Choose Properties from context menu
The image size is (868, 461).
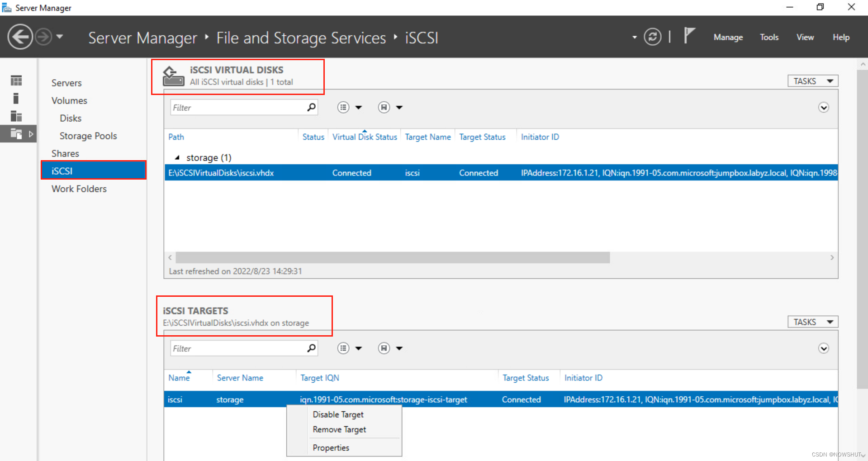tap(331, 447)
